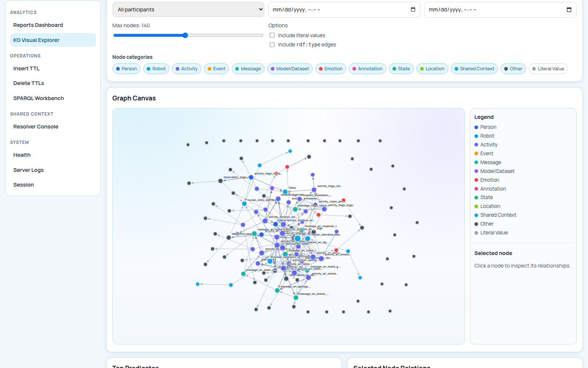Viewport: 588px width, 368px height.
Task: Click Robot entry in Legend
Action: click(x=484, y=136)
